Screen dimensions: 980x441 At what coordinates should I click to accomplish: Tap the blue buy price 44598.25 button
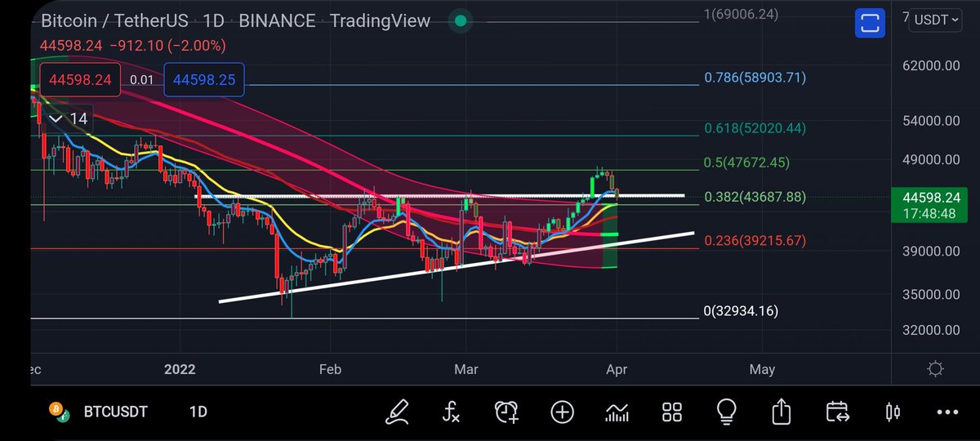click(203, 79)
